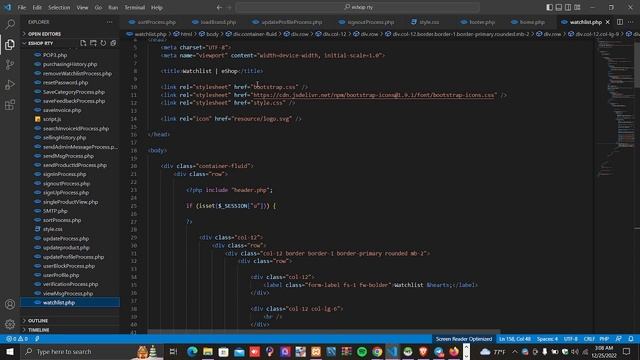Refresh the Explorer file tree
Image resolution: width=640 pixels, height=360 pixels.
[103, 43]
